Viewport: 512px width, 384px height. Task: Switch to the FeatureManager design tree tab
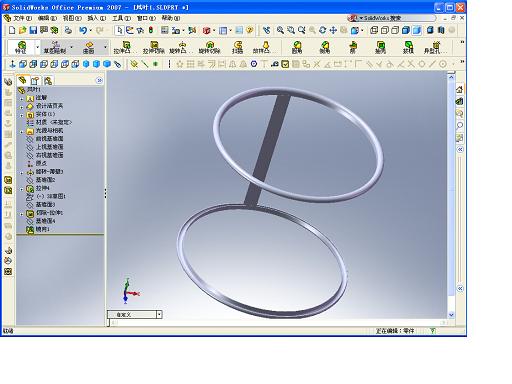click(22, 80)
